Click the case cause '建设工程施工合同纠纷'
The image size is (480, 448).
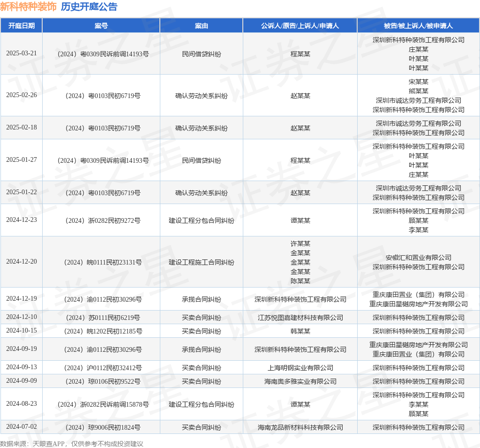202,262
